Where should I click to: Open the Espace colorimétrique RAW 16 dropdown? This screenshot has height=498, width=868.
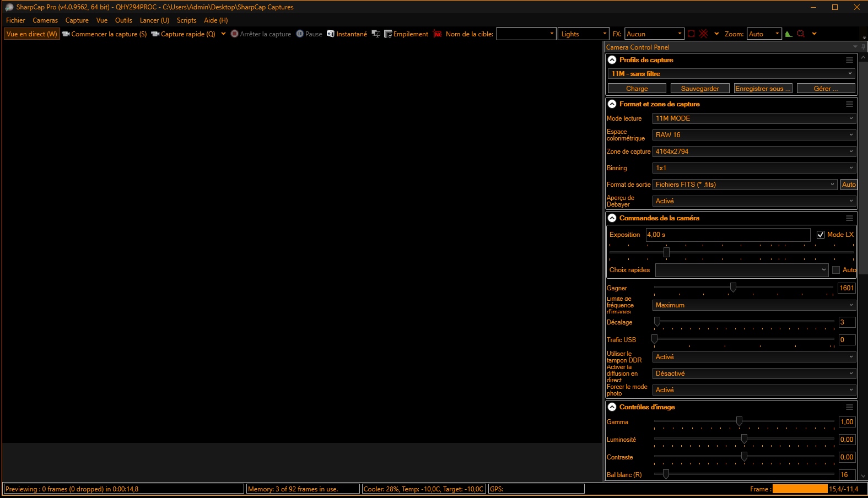(x=753, y=135)
